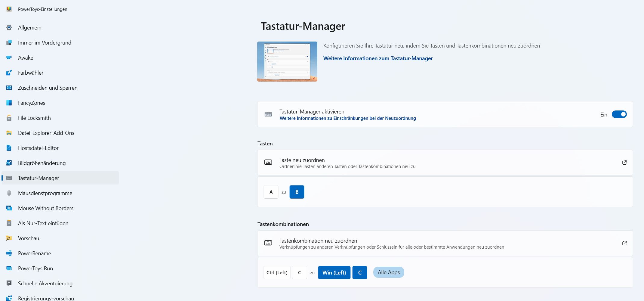
Task: Open Weitere Informationen zum Tastatur-Manager link
Action: click(378, 58)
